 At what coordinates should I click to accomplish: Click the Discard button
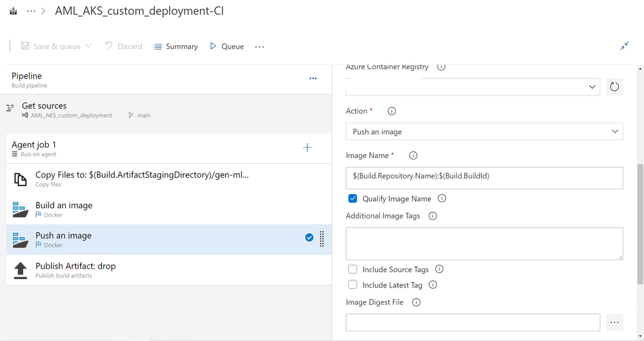[x=123, y=46]
